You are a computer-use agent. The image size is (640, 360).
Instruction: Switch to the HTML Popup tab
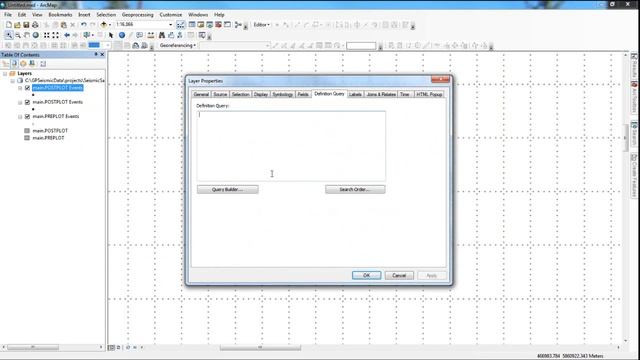coord(429,94)
